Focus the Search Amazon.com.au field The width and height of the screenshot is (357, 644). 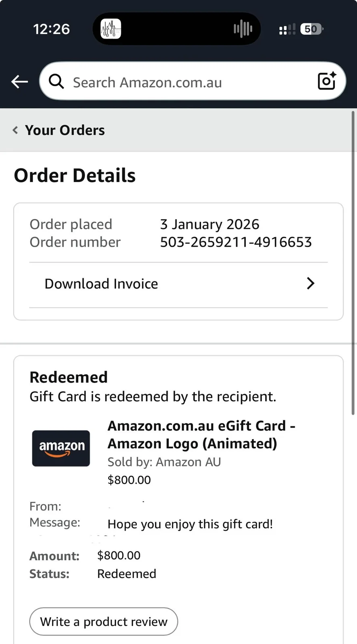point(193,81)
